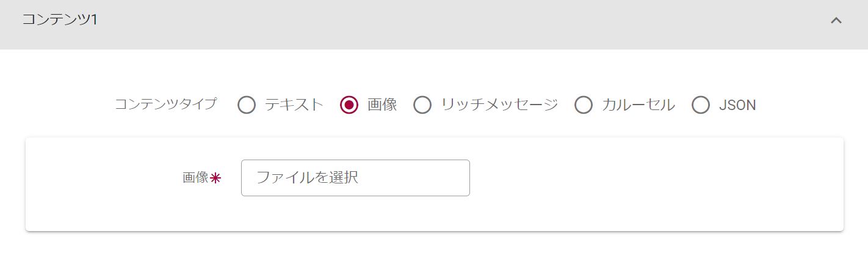Click the コンテンツ1 header title
The height and width of the screenshot is (258, 868).
(x=60, y=20)
